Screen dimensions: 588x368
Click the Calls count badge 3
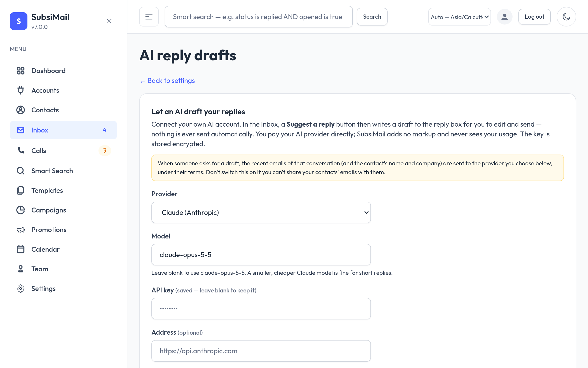point(105,150)
